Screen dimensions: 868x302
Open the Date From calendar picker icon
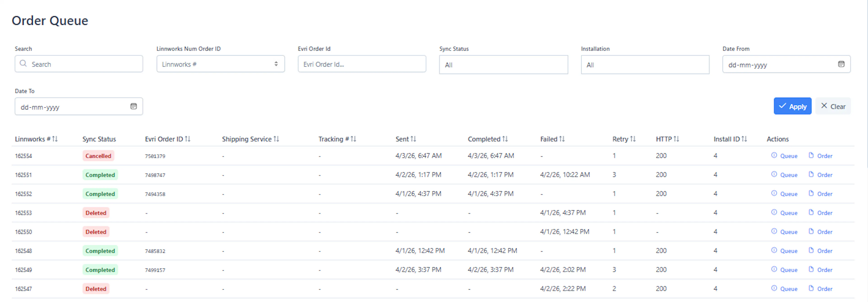point(841,64)
